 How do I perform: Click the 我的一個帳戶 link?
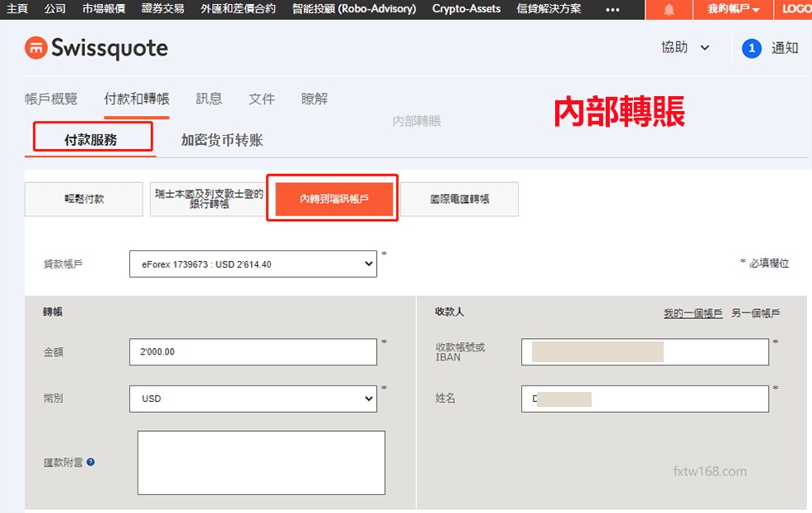tap(694, 312)
